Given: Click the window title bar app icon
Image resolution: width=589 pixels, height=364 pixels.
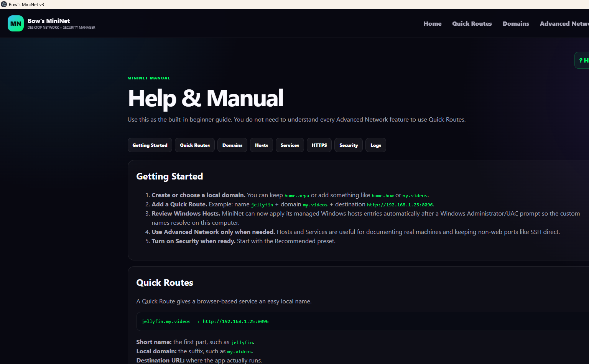Looking at the screenshot, I should pyautogui.click(x=4, y=4).
